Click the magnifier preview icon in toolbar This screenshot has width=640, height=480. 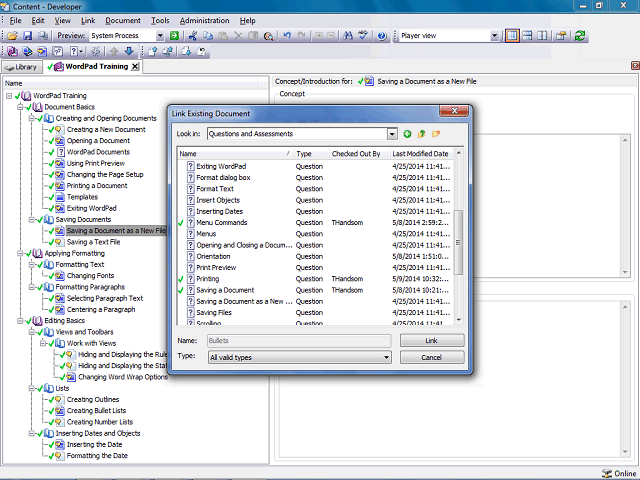point(268,36)
